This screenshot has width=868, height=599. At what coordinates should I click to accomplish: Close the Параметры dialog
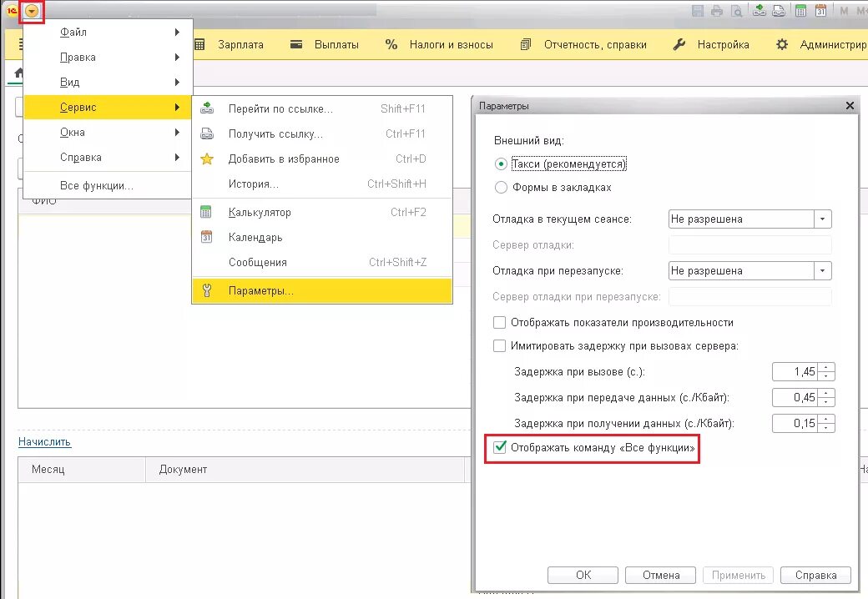point(850,106)
